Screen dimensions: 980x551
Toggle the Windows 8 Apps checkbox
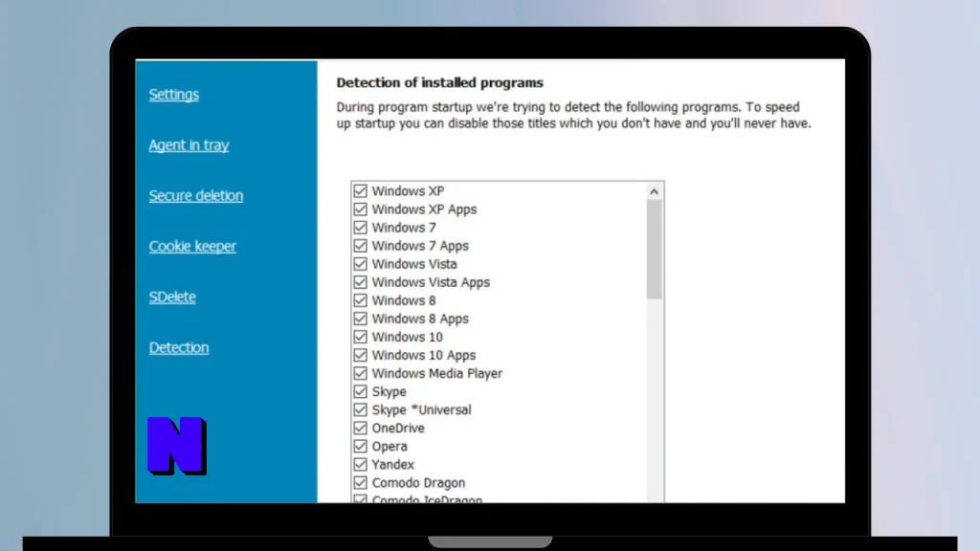pyautogui.click(x=360, y=319)
